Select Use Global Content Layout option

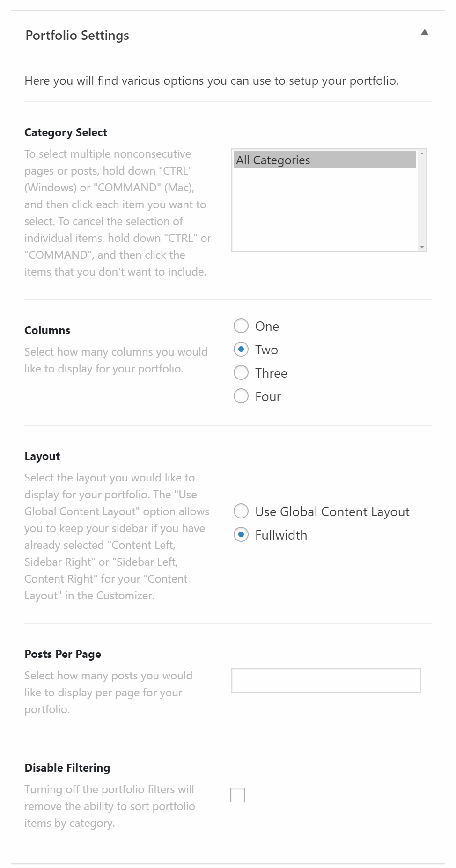(241, 511)
